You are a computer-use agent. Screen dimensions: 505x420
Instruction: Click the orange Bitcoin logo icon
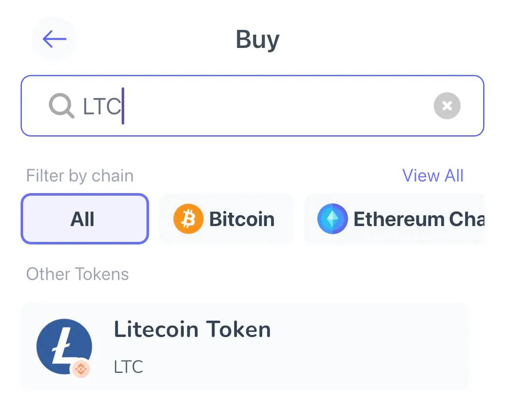pyautogui.click(x=188, y=219)
